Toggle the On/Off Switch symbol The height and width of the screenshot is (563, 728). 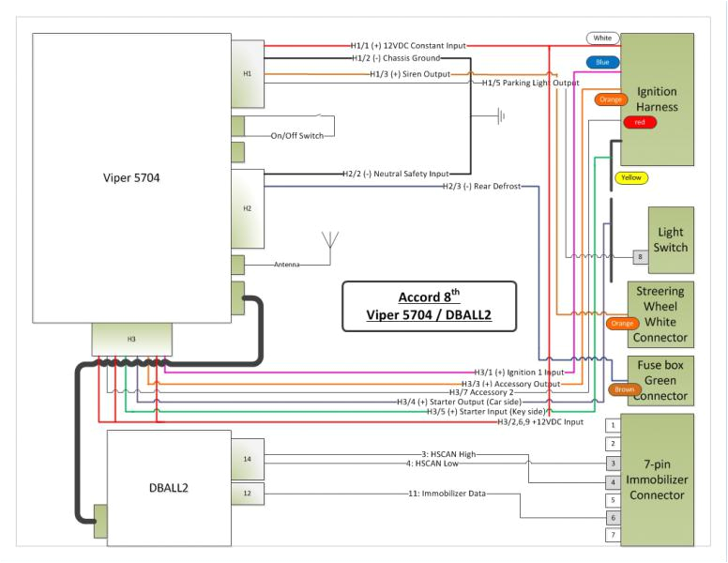pos(321,118)
